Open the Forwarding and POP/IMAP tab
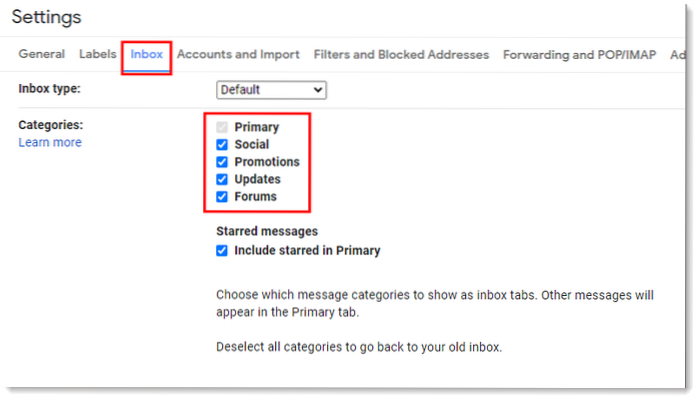Image resolution: width=697 pixels, height=400 pixels. pos(579,54)
